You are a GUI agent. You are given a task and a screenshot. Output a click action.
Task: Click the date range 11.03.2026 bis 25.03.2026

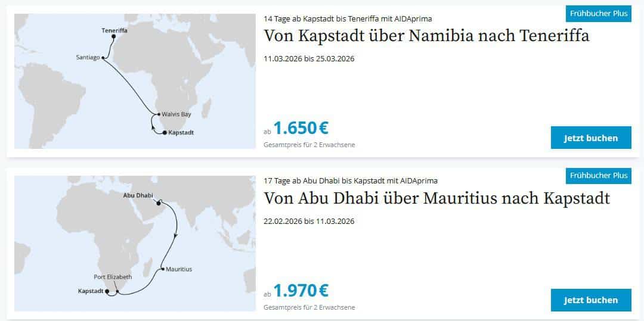click(x=309, y=59)
